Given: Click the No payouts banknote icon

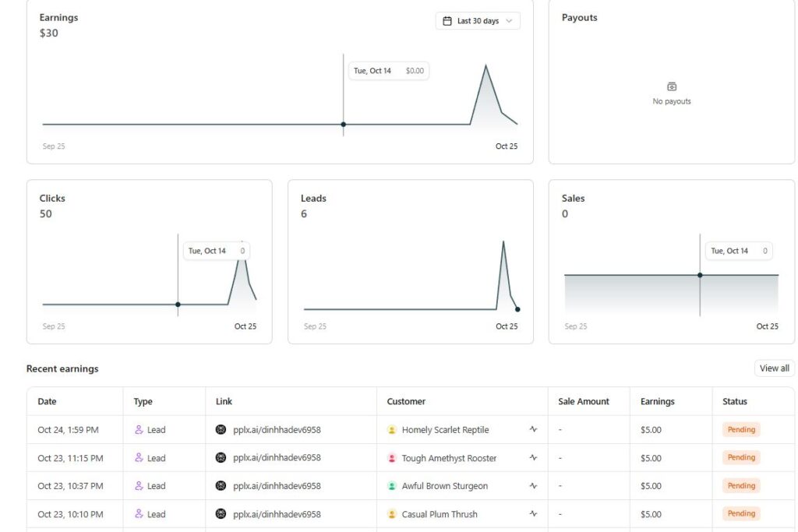Looking at the screenshot, I should coord(672,86).
